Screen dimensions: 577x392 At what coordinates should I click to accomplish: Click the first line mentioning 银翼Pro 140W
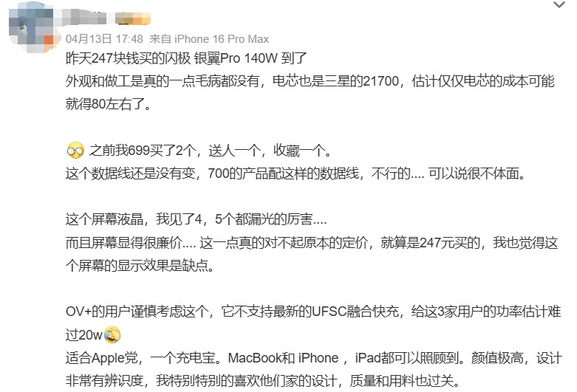[186, 58]
